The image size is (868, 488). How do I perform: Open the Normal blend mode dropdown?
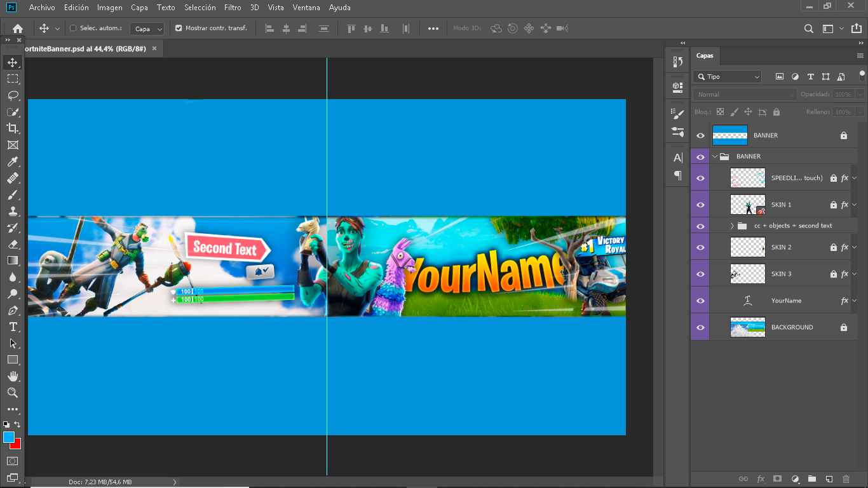point(744,94)
